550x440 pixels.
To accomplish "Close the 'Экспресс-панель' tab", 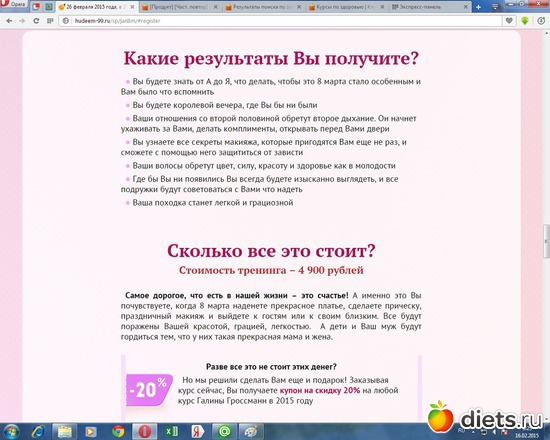I will [x=466, y=7].
